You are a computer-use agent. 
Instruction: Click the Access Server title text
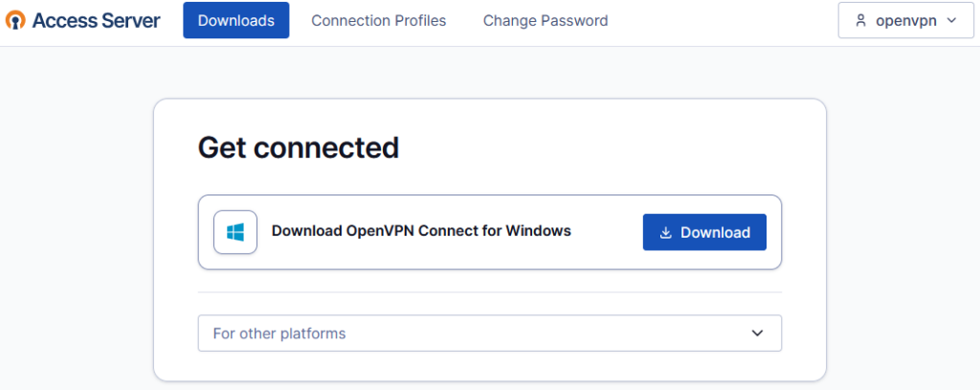pos(97,21)
